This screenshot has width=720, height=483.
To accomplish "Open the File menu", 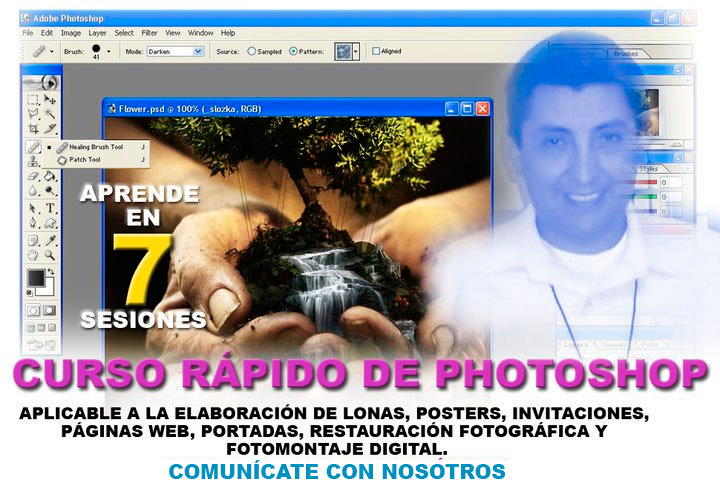I will click(28, 33).
